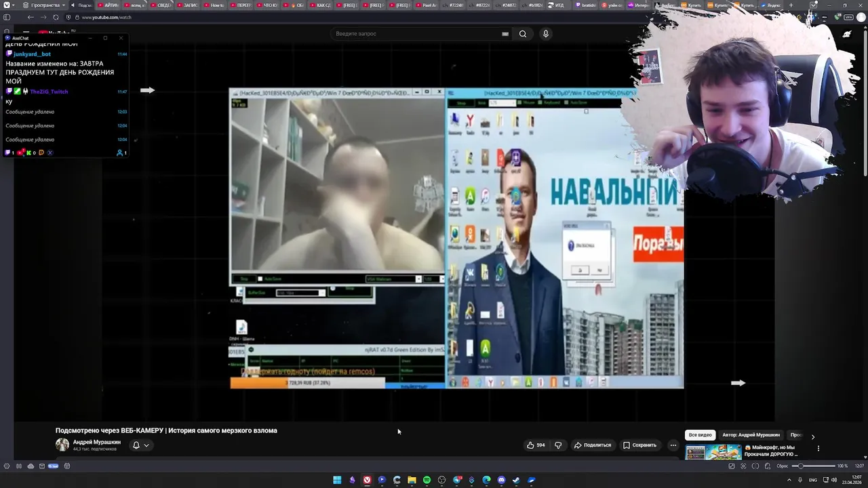Switch to the How to browser tab

(214, 5)
